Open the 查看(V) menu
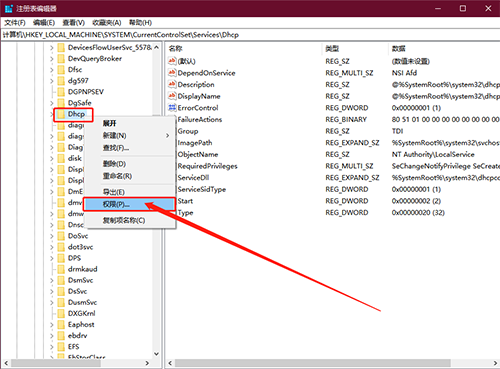 [74, 23]
